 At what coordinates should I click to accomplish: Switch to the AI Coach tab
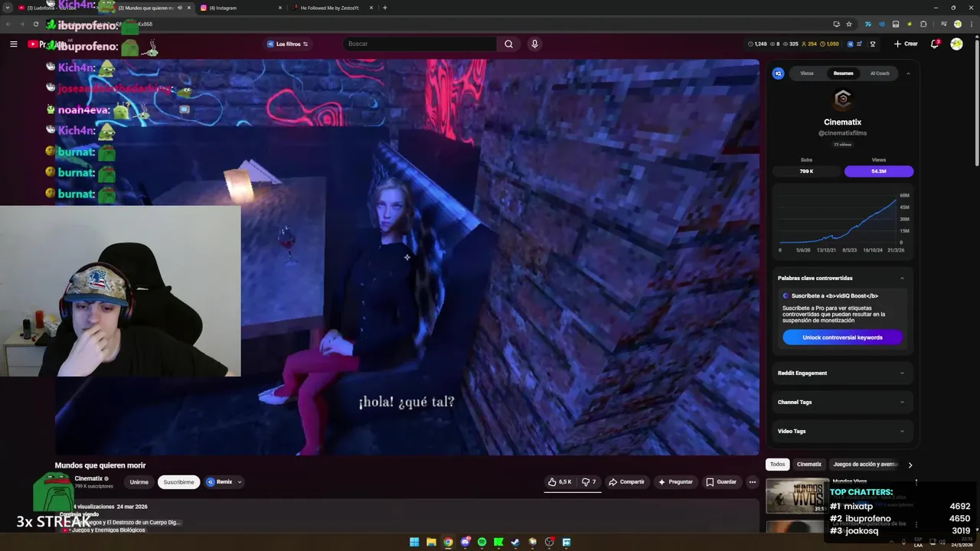[880, 73]
